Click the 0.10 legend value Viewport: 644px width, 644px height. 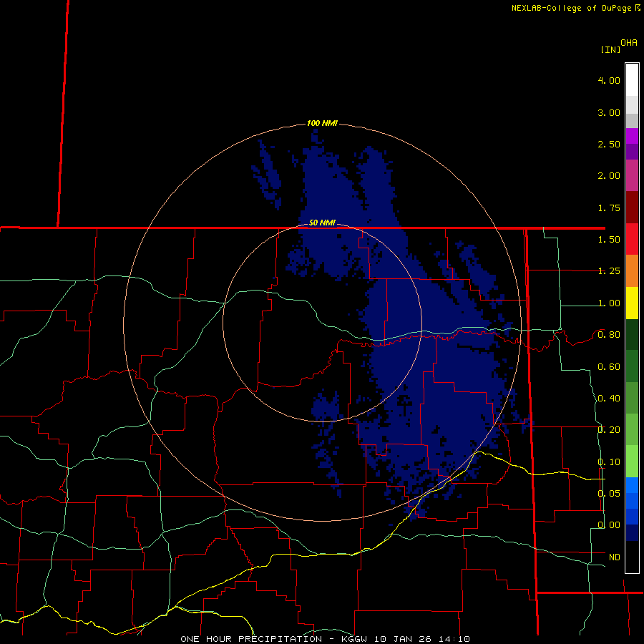click(609, 462)
